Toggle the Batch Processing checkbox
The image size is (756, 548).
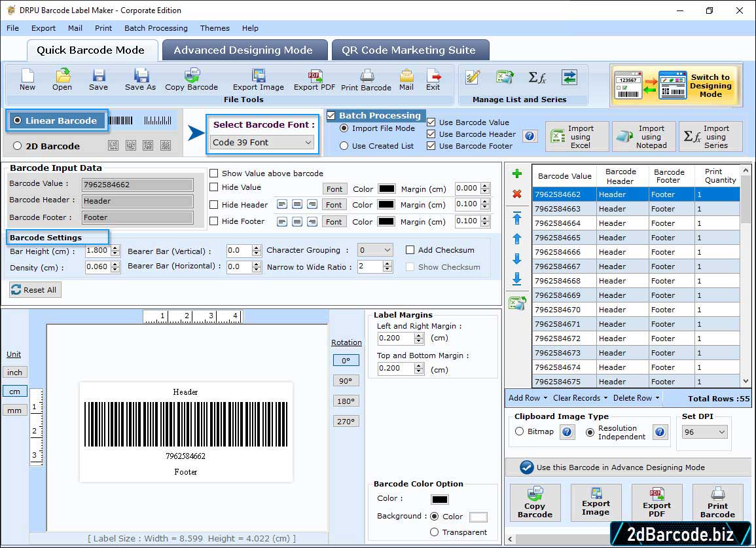(331, 115)
